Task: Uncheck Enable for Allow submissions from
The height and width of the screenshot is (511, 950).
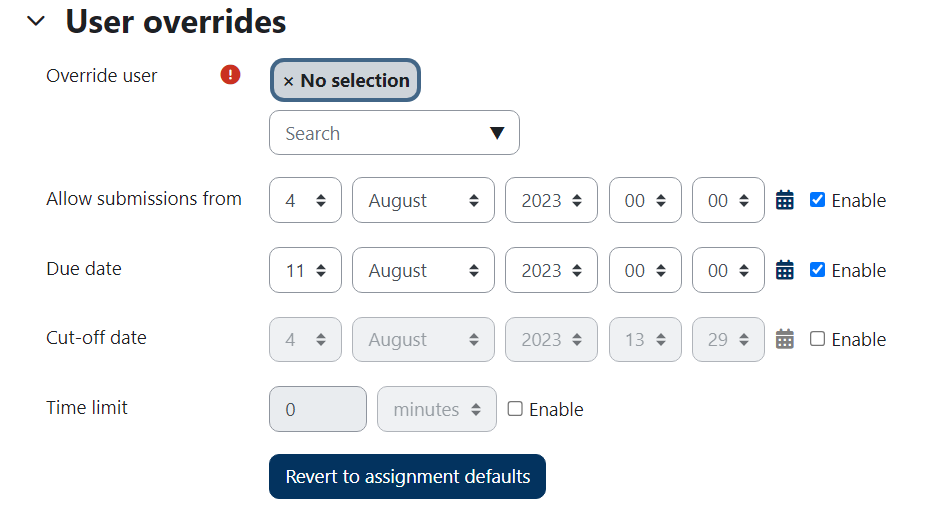Action: pyautogui.click(x=817, y=200)
